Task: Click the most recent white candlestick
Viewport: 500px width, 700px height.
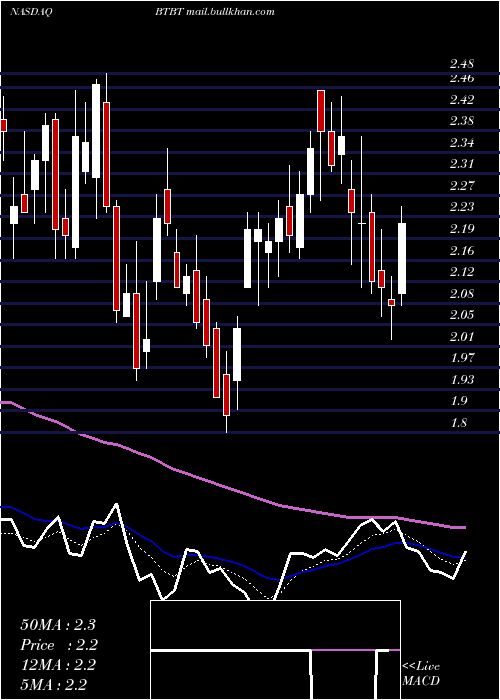Action: (402, 258)
